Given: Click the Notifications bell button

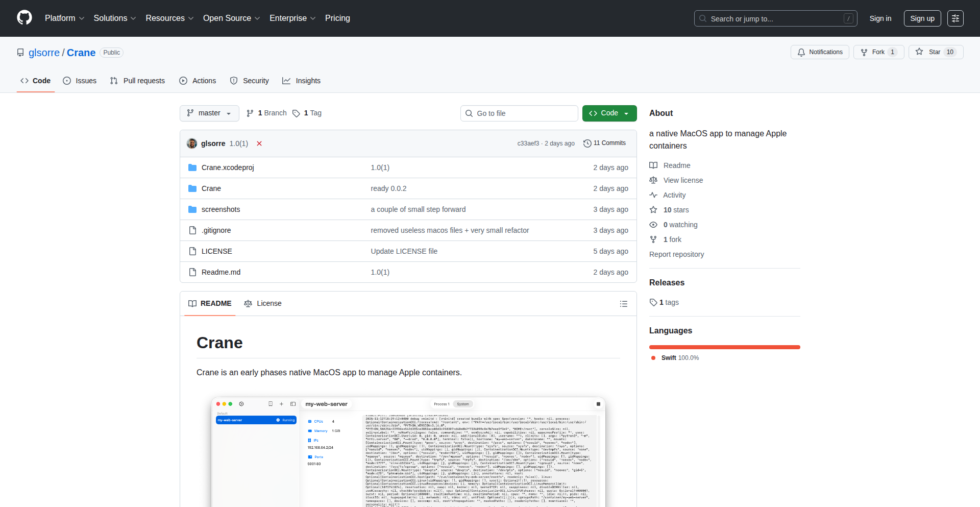Looking at the screenshot, I should click(x=820, y=52).
